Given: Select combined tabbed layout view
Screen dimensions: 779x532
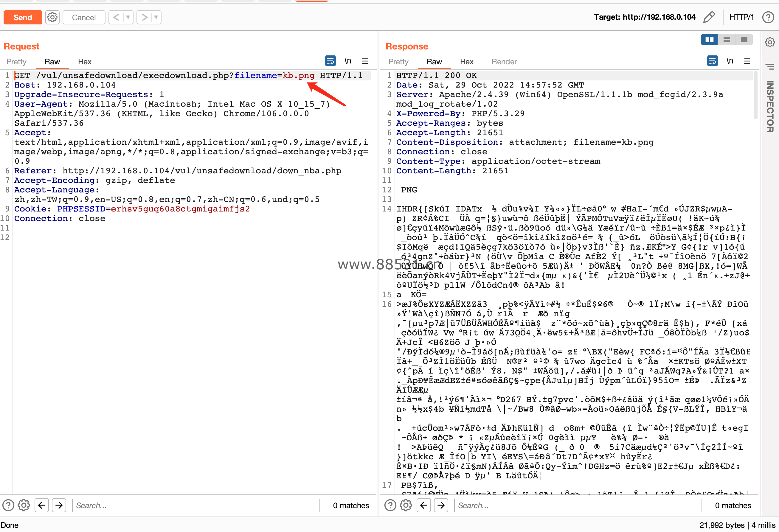Looking at the screenshot, I should 744,40.
